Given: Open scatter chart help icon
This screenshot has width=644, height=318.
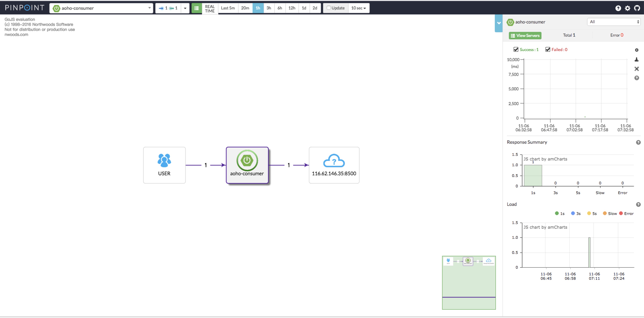Looking at the screenshot, I should [637, 78].
